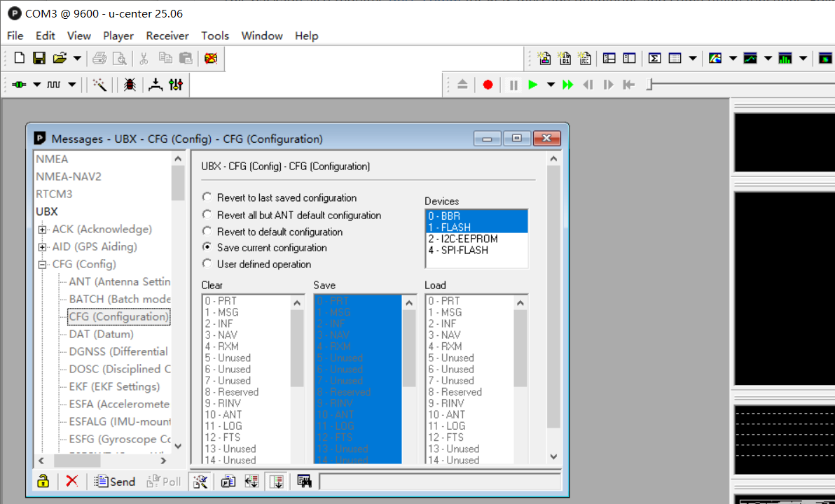Open the Player menu
835x504 pixels.
118,36
